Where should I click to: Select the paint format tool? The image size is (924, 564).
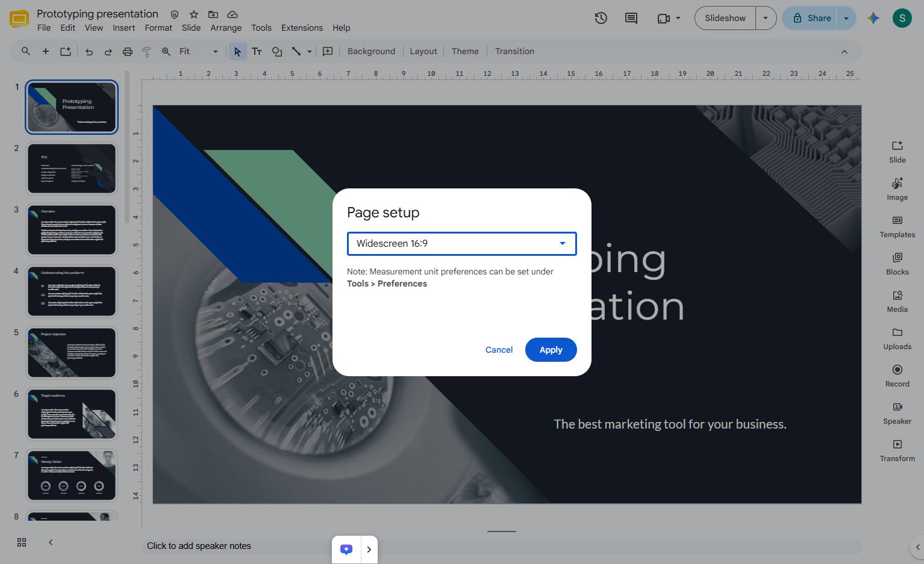(x=146, y=52)
